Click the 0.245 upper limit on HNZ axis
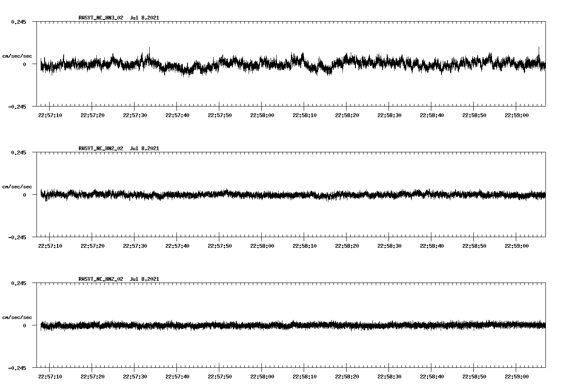This screenshot has height=392, width=576. [x=19, y=283]
